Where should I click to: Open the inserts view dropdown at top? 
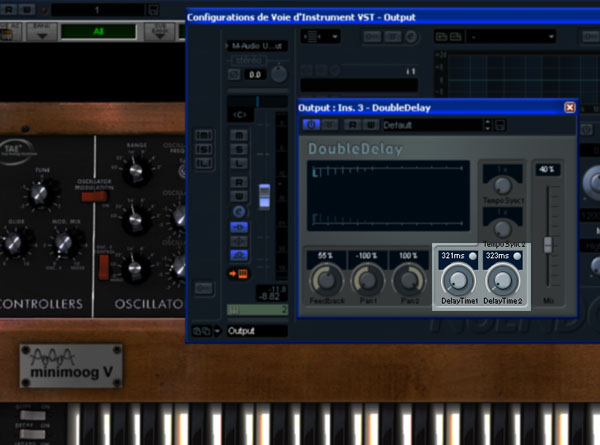(x=320, y=37)
